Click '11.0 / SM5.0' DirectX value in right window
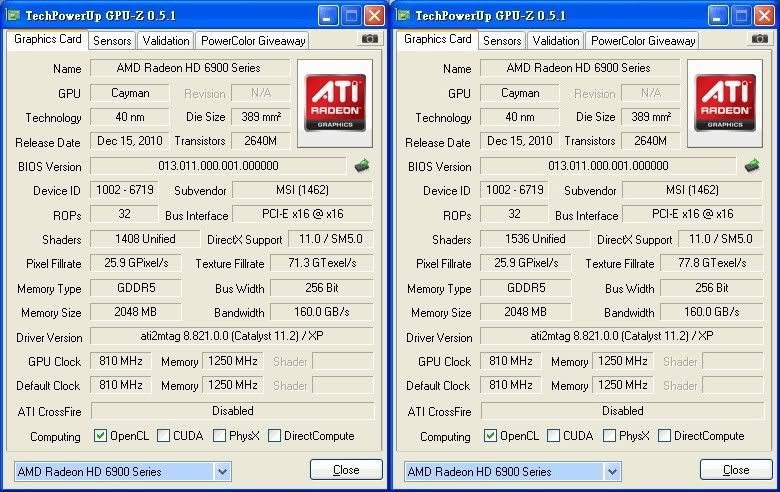This screenshot has height=492, width=780. click(720, 239)
